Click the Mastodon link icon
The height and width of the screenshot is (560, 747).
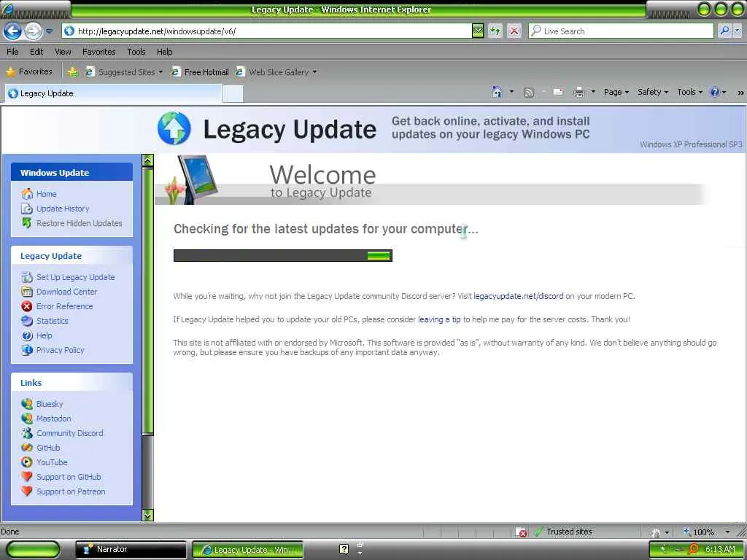[x=27, y=419]
